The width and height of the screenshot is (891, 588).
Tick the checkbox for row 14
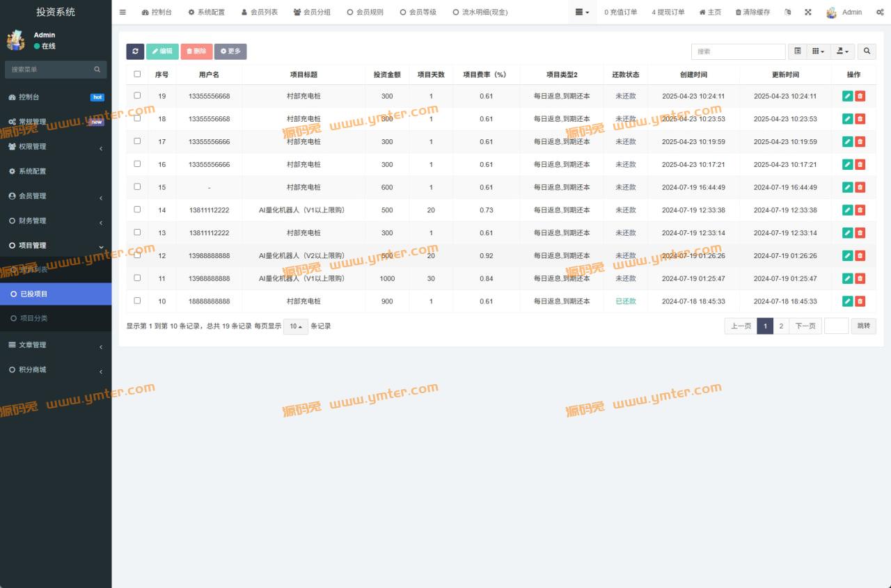(x=137, y=209)
